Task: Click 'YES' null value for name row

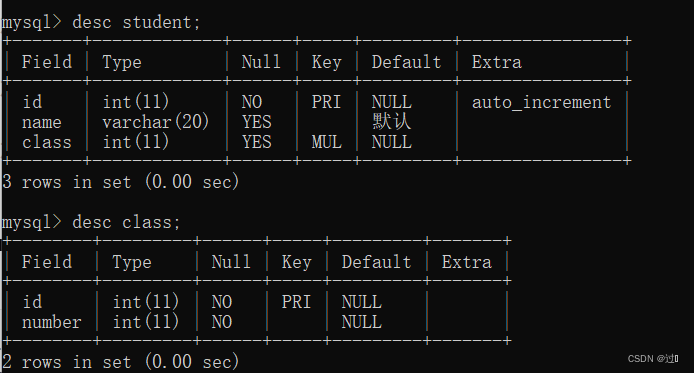Action: click(x=256, y=122)
